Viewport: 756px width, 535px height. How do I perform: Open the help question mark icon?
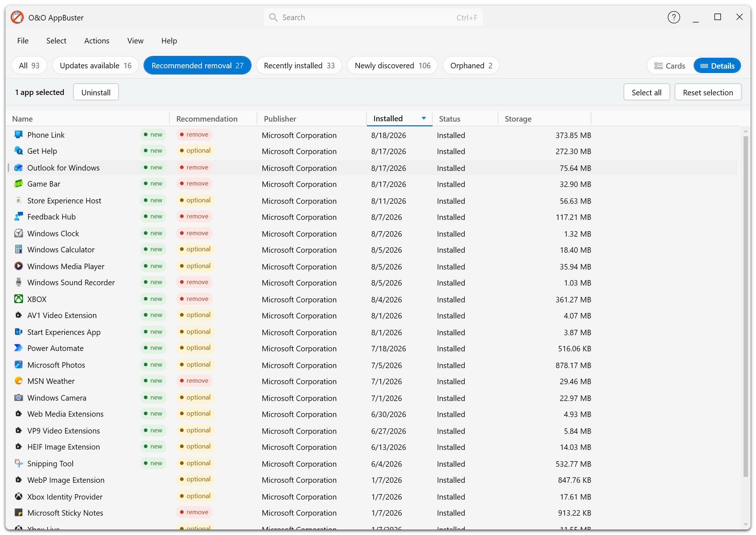674,17
